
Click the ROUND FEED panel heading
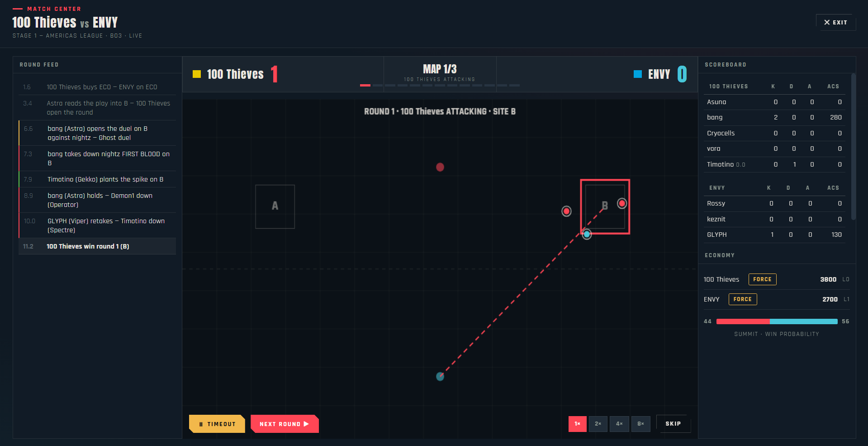39,65
